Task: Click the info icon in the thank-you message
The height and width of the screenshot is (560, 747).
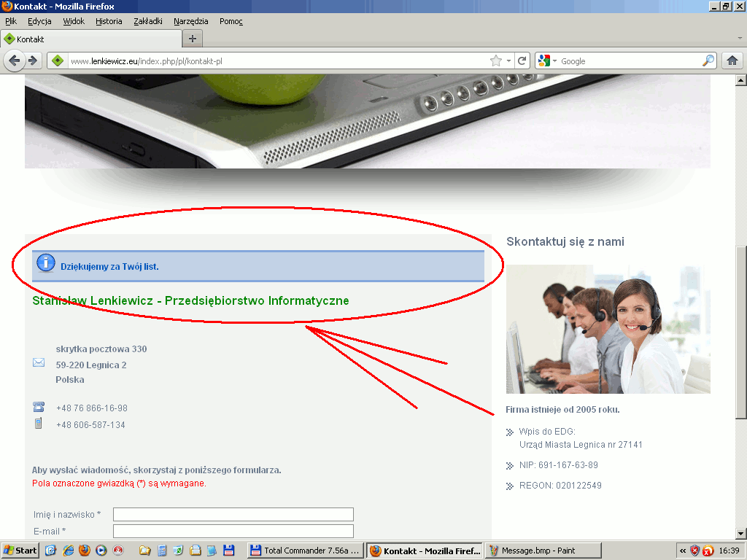Action: (46, 262)
